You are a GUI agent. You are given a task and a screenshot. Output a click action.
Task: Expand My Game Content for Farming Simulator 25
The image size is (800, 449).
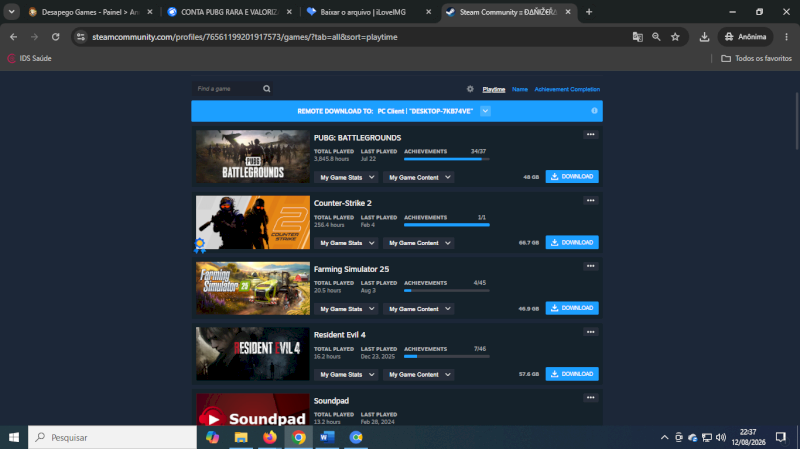pos(418,309)
